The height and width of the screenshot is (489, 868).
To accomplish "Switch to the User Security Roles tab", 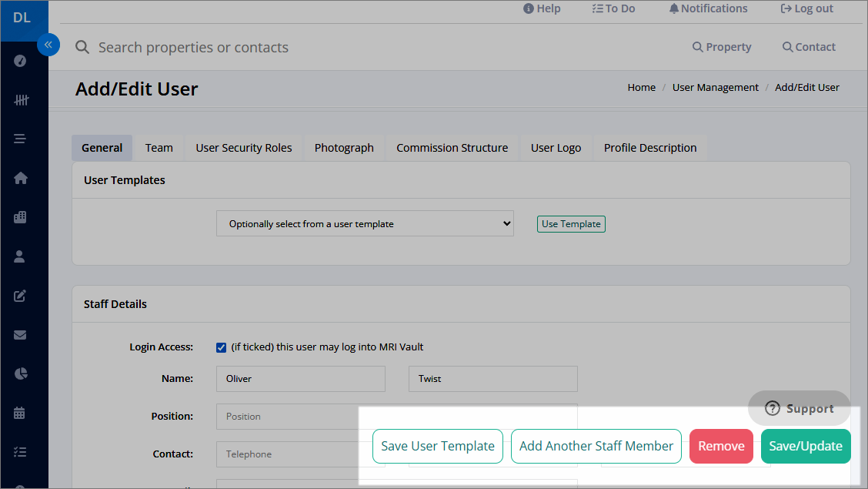I will click(244, 148).
